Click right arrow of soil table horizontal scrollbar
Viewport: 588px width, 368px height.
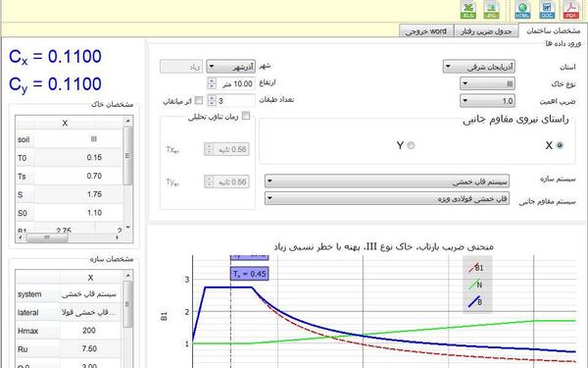coord(118,237)
